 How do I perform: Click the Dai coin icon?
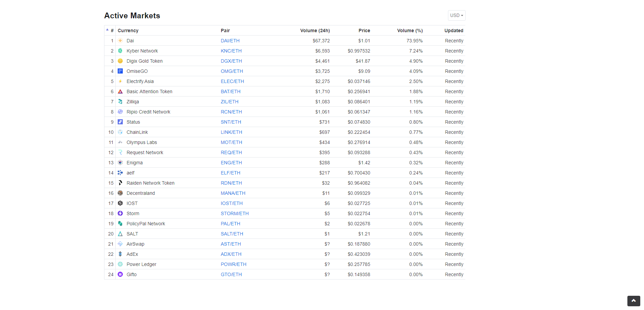(120, 41)
